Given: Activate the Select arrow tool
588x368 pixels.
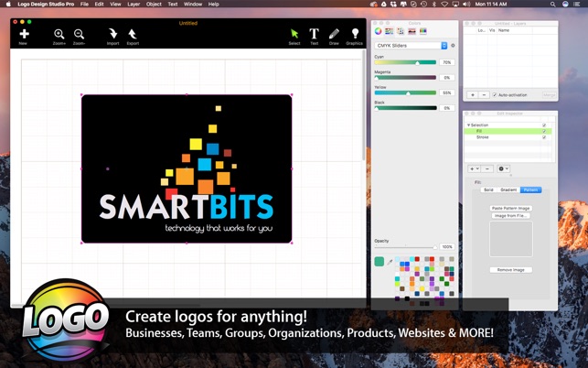Looking at the screenshot, I should (x=294, y=34).
